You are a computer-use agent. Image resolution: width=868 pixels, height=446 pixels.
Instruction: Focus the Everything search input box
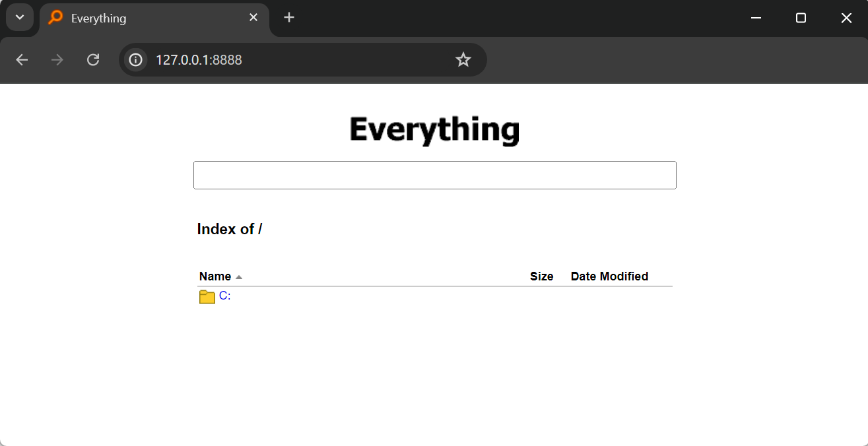(x=434, y=175)
